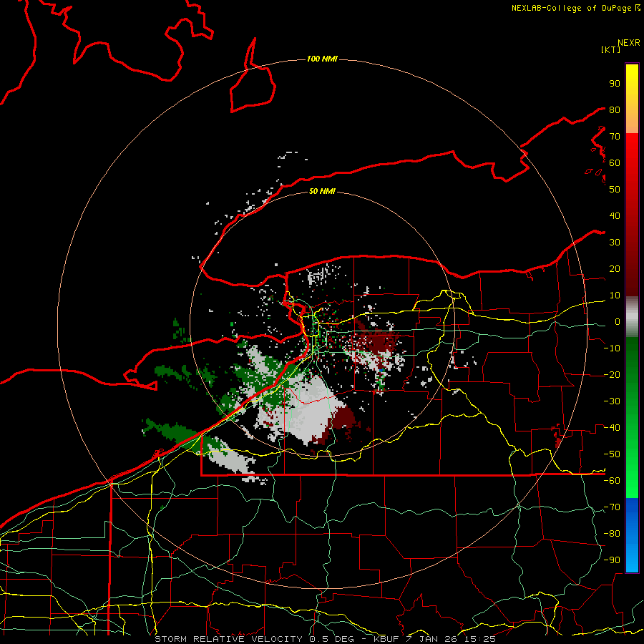Screen dimensions: 644x644
Task: Click the '0' scale label on the color bar
Action: 618,322
